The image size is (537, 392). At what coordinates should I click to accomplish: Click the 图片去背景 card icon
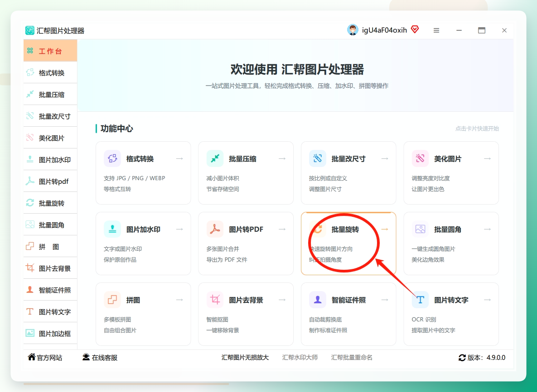tap(215, 300)
